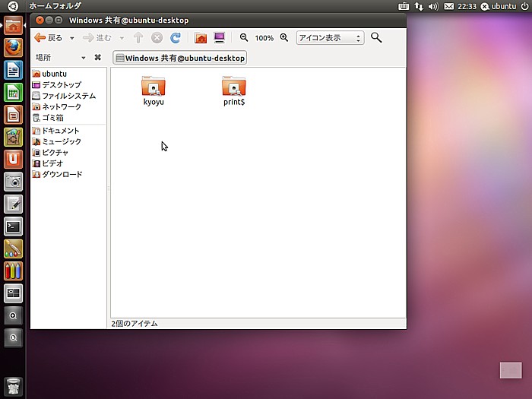The width and height of the screenshot is (532, 399).
Task: Launch LibreOffice Writer from the launcher
Action: point(13,70)
